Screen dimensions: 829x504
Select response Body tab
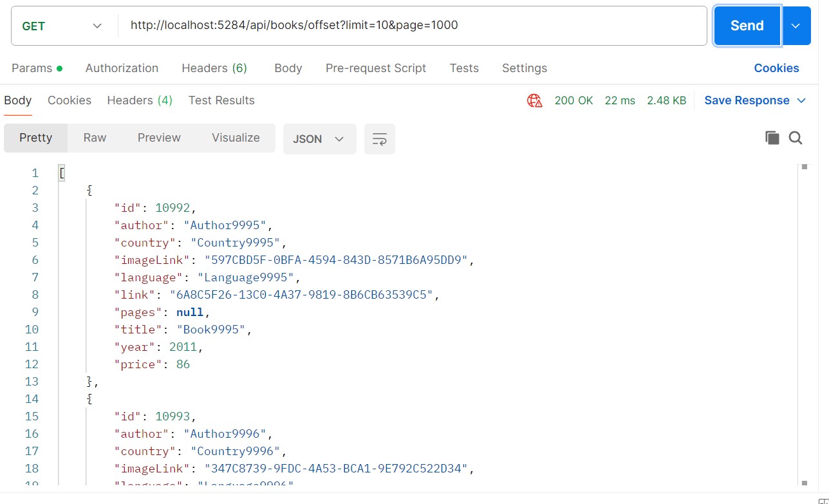pyautogui.click(x=17, y=100)
